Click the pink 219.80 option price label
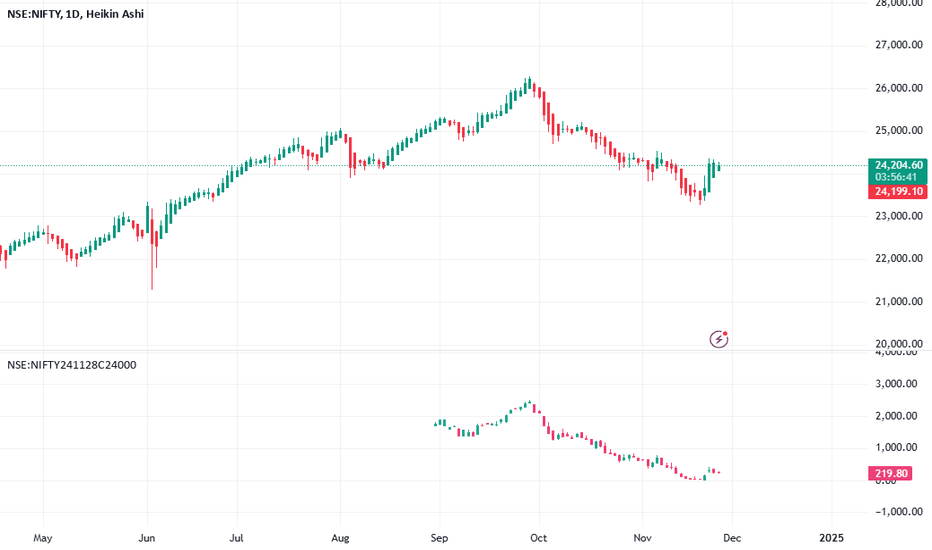The width and height of the screenshot is (932, 550). click(890, 473)
